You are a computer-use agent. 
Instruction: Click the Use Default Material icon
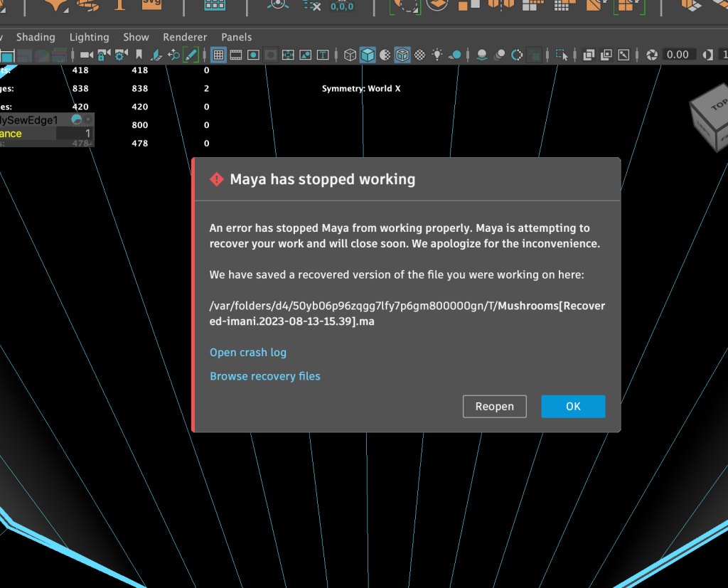[385, 55]
